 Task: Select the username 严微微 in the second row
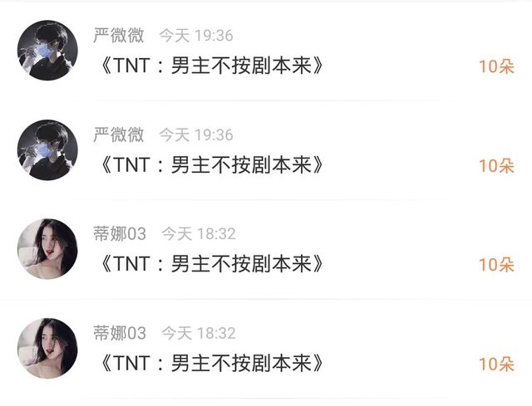119,135
